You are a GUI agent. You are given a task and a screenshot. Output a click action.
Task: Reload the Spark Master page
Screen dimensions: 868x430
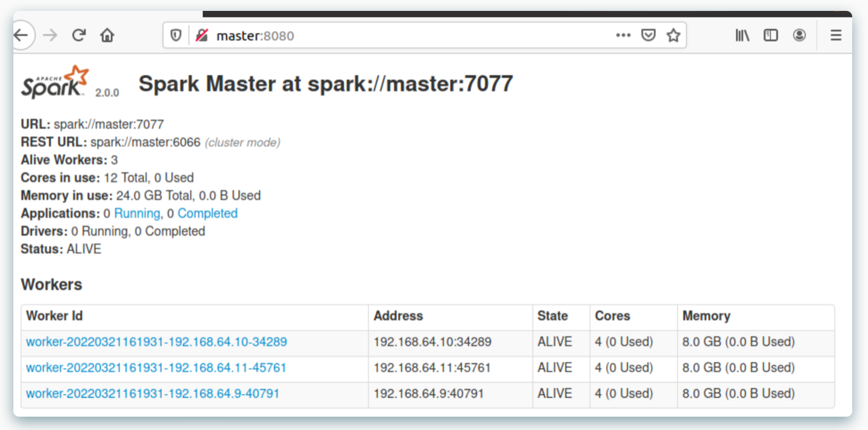[78, 35]
